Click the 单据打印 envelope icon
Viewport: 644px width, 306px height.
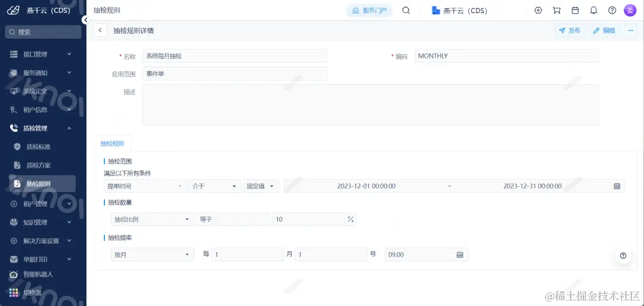14,259
